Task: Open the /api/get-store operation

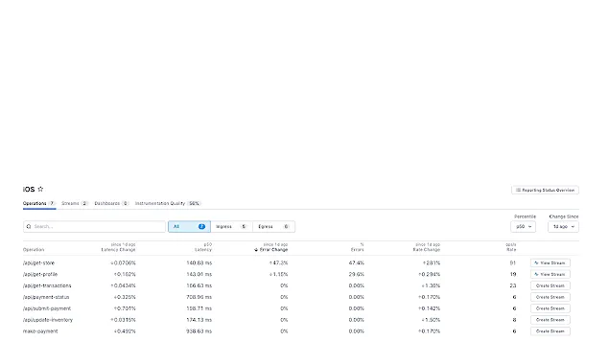Action: pos(38,263)
